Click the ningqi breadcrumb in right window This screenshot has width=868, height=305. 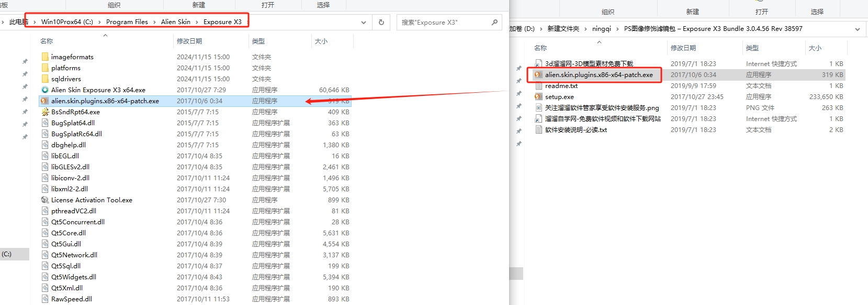coord(602,29)
